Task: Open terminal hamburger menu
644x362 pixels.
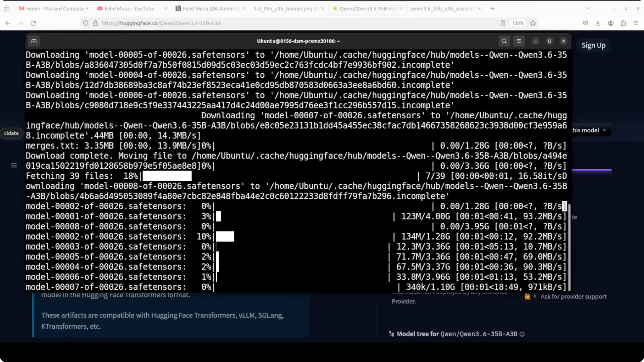Action: 519,41
